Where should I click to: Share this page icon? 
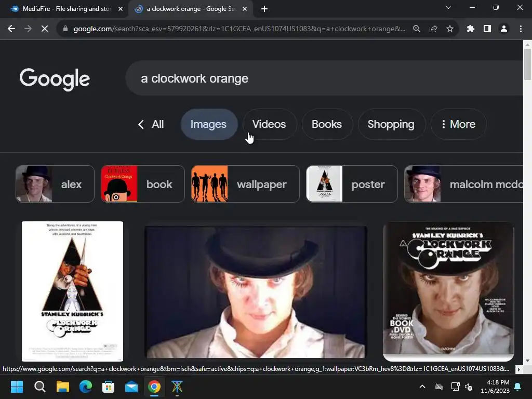[x=433, y=29]
